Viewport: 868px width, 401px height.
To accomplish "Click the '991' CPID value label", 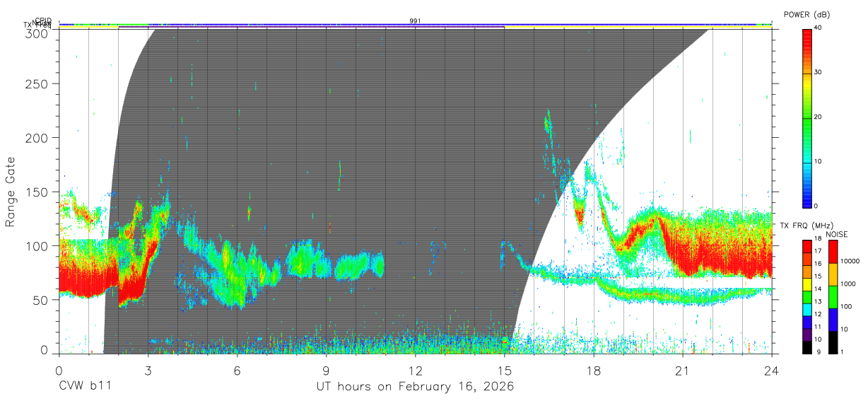I will (x=415, y=21).
